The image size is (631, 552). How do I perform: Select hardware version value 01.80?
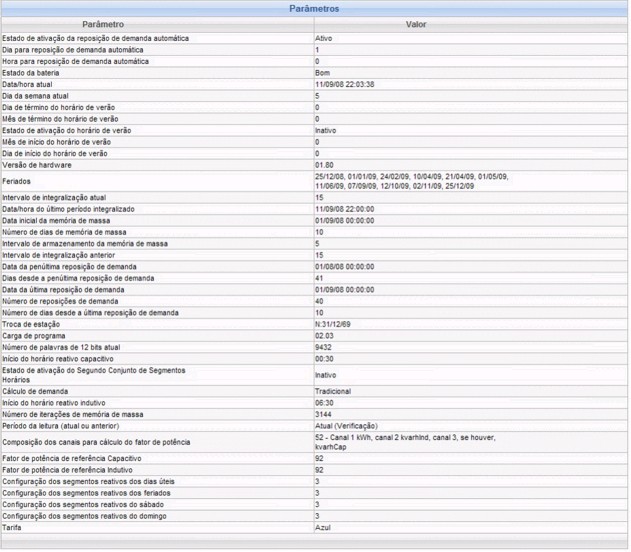324,165
